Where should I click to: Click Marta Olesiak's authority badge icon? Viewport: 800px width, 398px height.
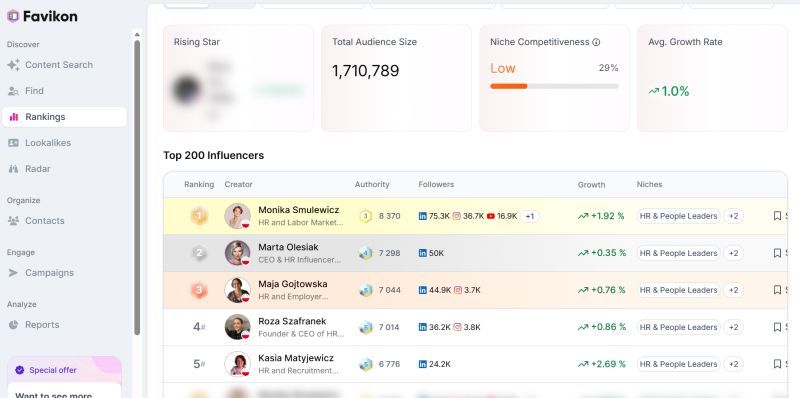[365, 253]
